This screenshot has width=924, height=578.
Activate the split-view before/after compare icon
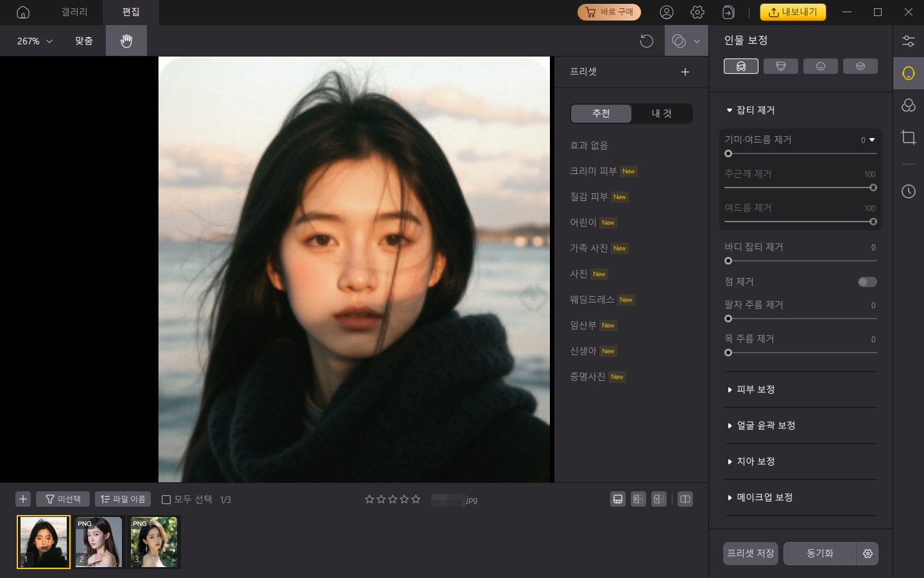[x=685, y=499]
